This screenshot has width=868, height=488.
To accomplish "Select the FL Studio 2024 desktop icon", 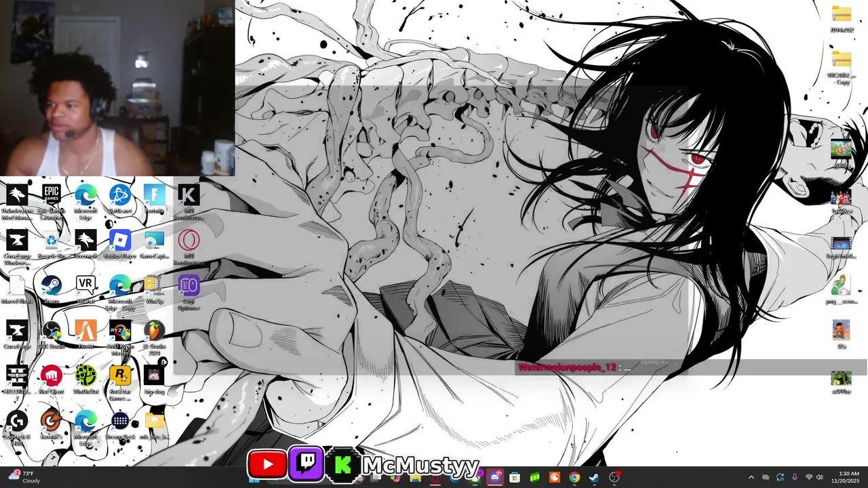I will coord(155,338).
